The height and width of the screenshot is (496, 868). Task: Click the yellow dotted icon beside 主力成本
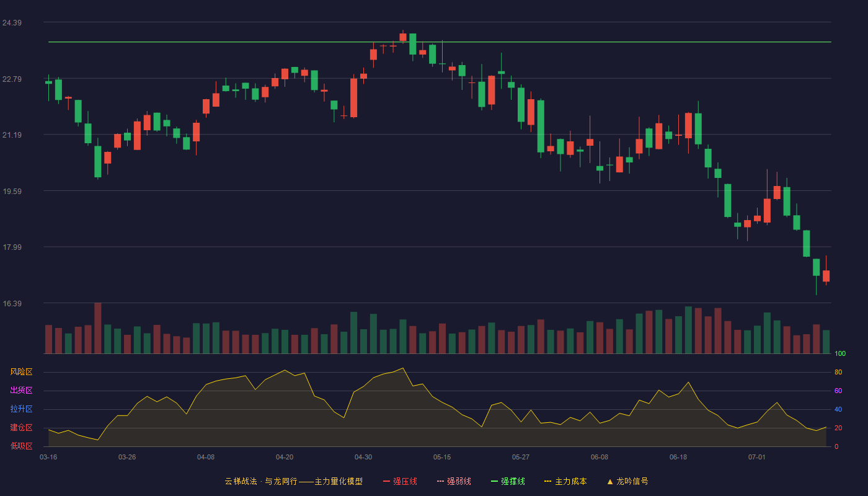tap(548, 481)
